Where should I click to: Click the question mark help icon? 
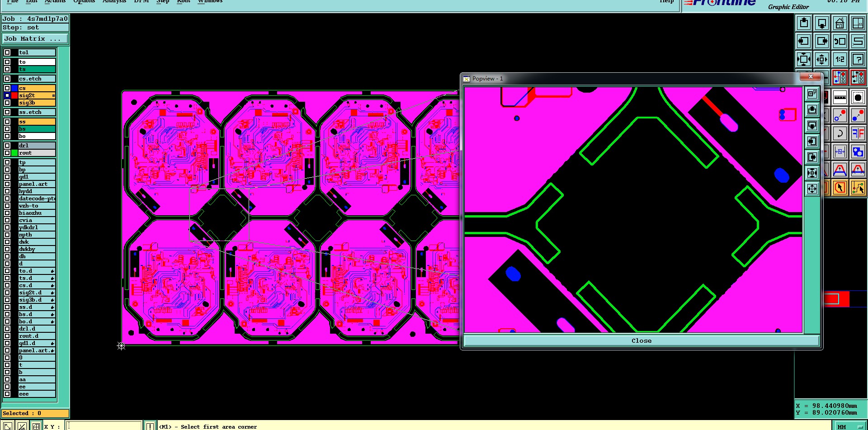point(858,59)
